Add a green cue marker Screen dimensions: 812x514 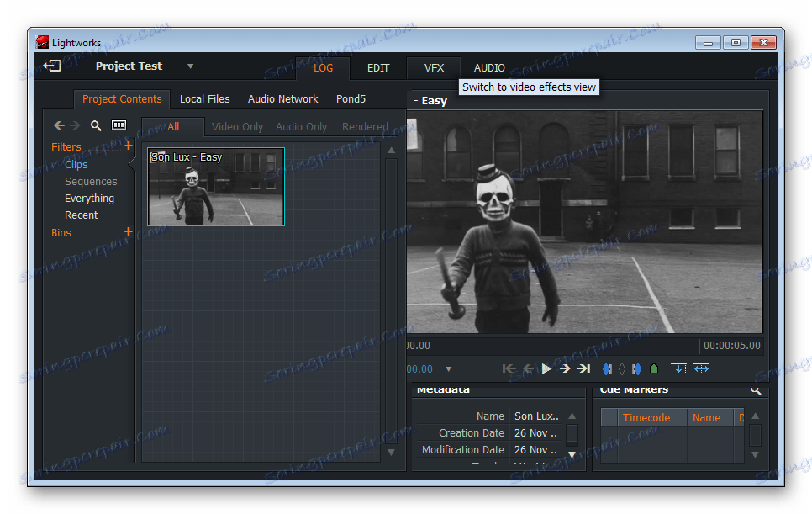pyautogui.click(x=654, y=368)
